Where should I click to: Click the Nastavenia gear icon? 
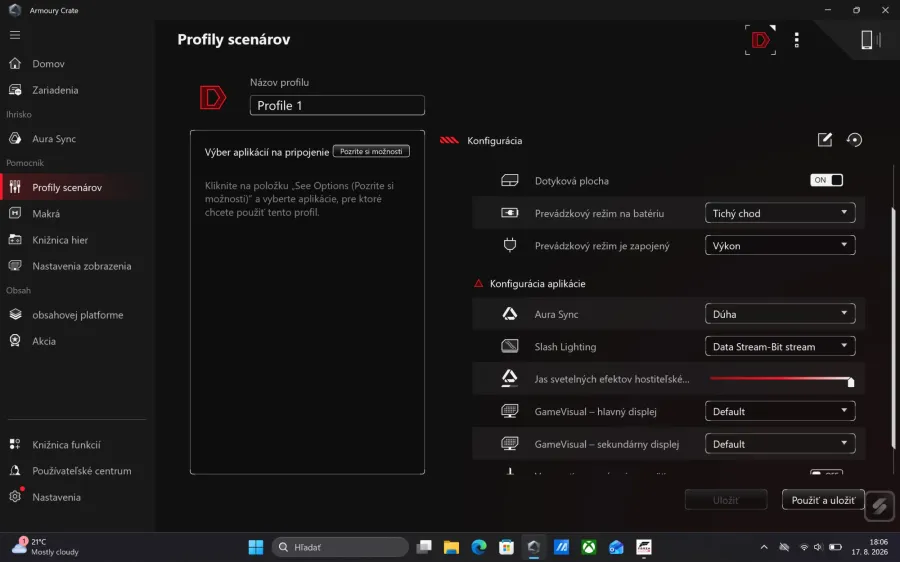pyautogui.click(x=15, y=497)
